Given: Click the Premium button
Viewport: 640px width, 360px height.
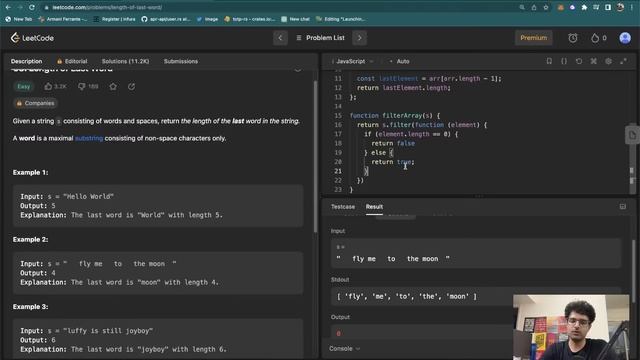Looking at the screenshot, I should click(533, 38).
